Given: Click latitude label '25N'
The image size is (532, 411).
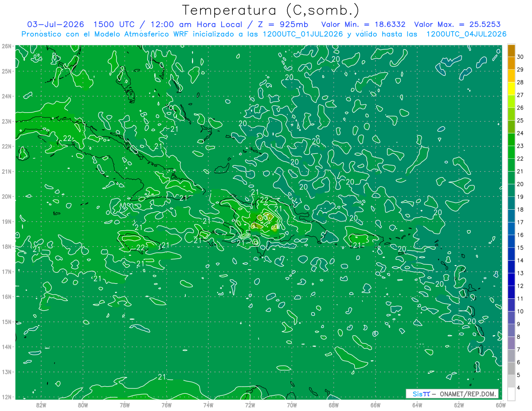Looking at the screenshot, I should [7, 71].
